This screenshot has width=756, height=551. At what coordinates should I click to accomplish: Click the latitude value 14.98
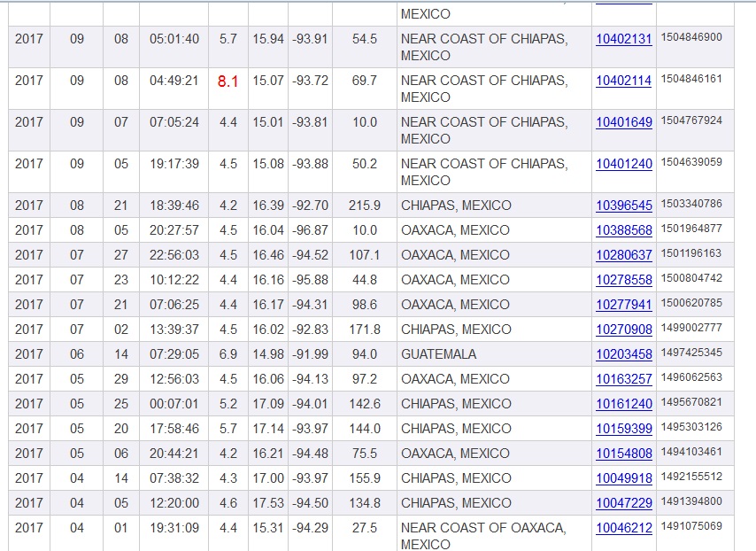[268, 354]
